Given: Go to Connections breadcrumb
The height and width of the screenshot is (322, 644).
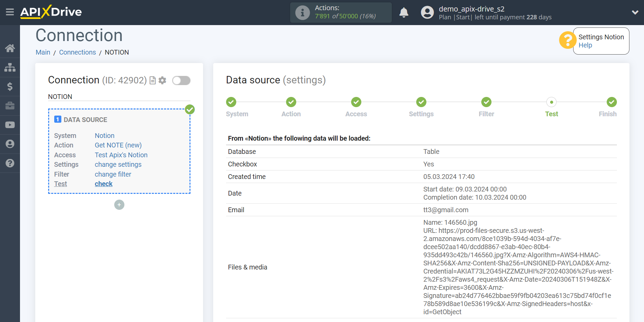Looking at the screenshot, I should click(x=78, y=52).
